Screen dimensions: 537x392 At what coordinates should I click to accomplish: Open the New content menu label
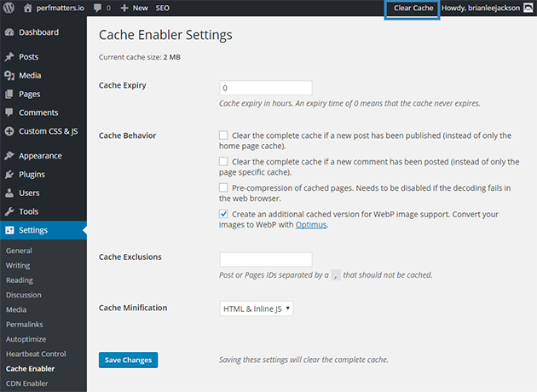pyautogui.click(x=141, y=8)
